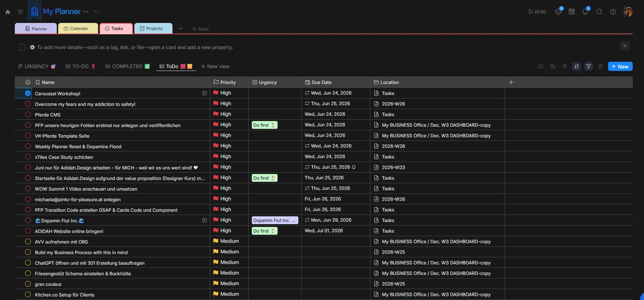Image resolution: width=644 pixels, height=300 pixels.
Task: Change High priority of Pferde CMS
Action: (x=222, y=114)
